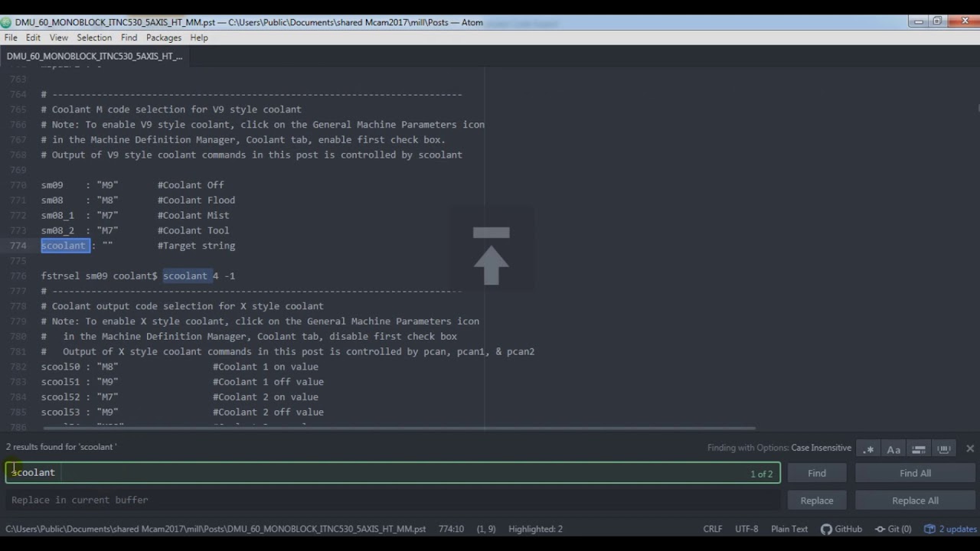Change the UTF-8 file encoding
Viewport: 980px width, 551px height.
pyautogui.click(x=746, y=529)
